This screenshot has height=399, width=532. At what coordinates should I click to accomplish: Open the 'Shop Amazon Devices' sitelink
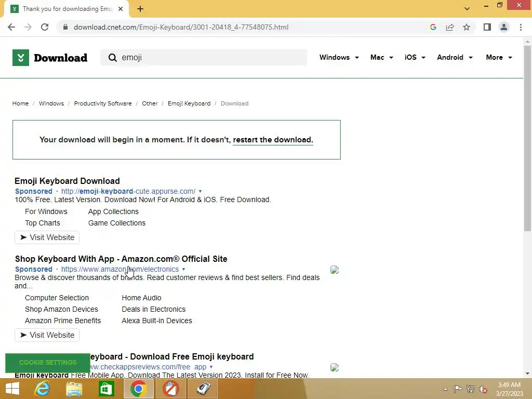coord(61,310)
